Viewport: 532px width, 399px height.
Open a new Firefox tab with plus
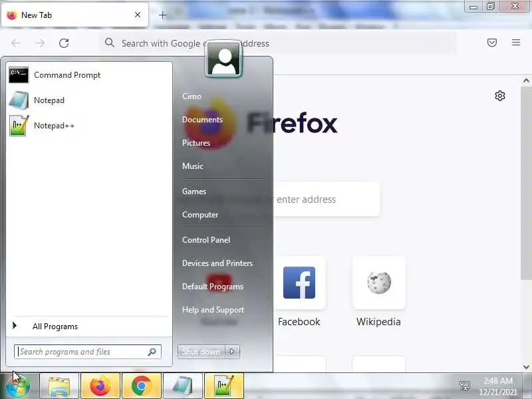click(x=162, y=15)
